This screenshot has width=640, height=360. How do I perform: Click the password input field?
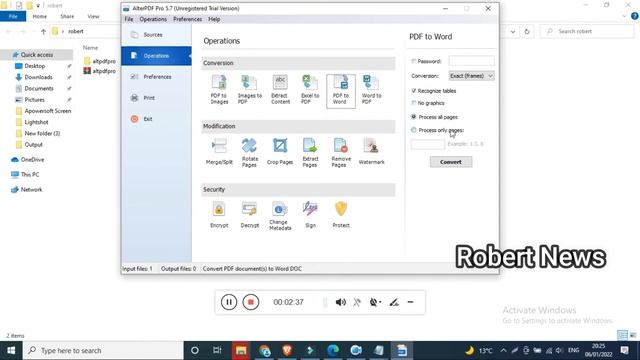471,61
